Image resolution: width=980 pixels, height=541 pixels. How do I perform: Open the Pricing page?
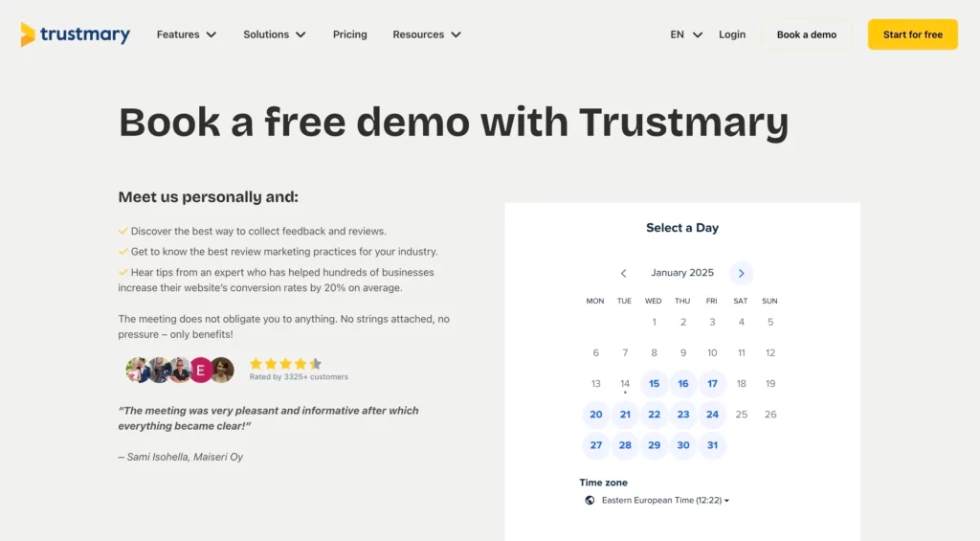350,34
